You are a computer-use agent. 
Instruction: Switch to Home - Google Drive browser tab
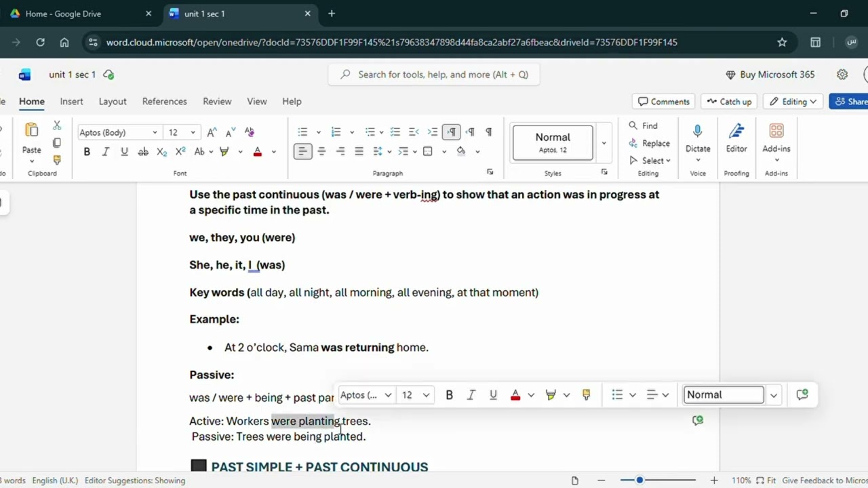(x=80, y=14)
